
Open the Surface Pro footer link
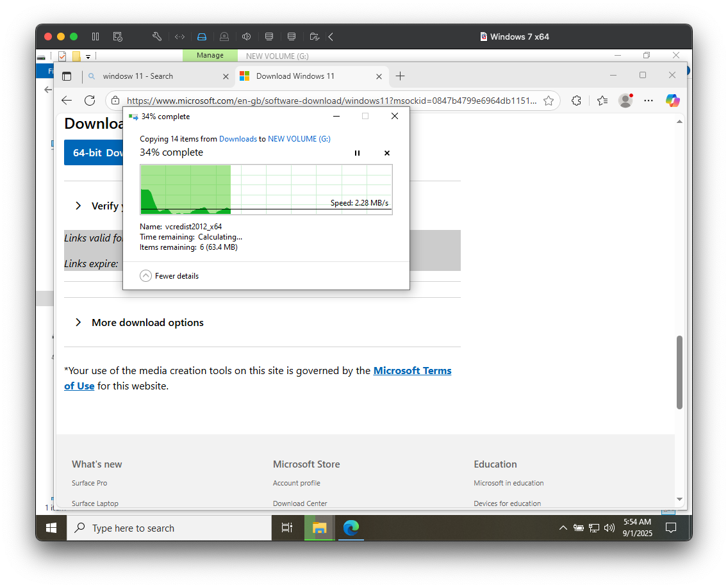tap(89, 483)
